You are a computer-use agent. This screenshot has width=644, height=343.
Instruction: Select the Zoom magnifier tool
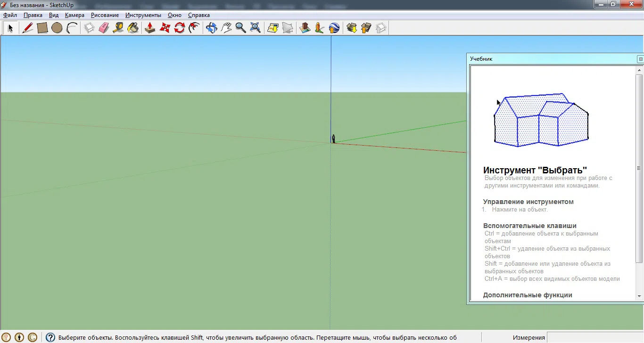click(x=240, y=28)
